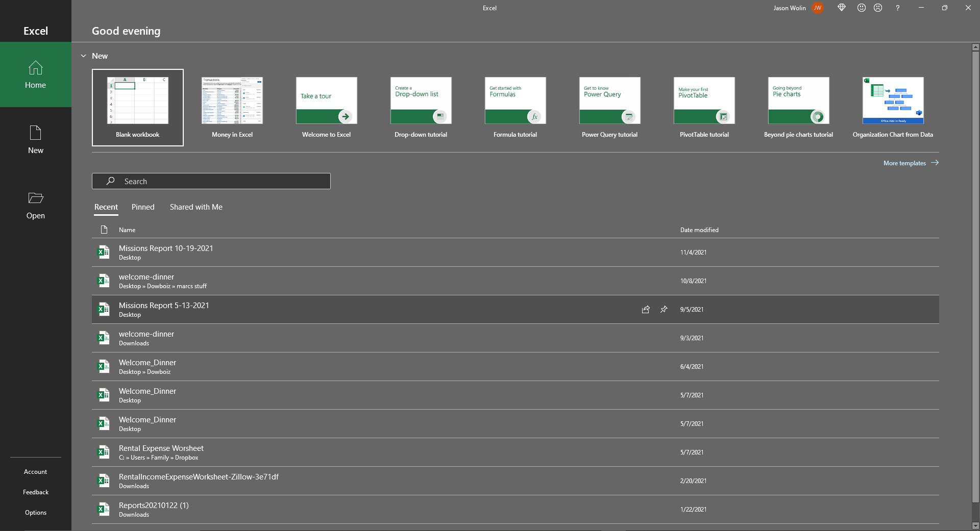Click the diamond premium icon in the title bar
980x531 pixels.
pyautogui.click(x=842, y=8)
